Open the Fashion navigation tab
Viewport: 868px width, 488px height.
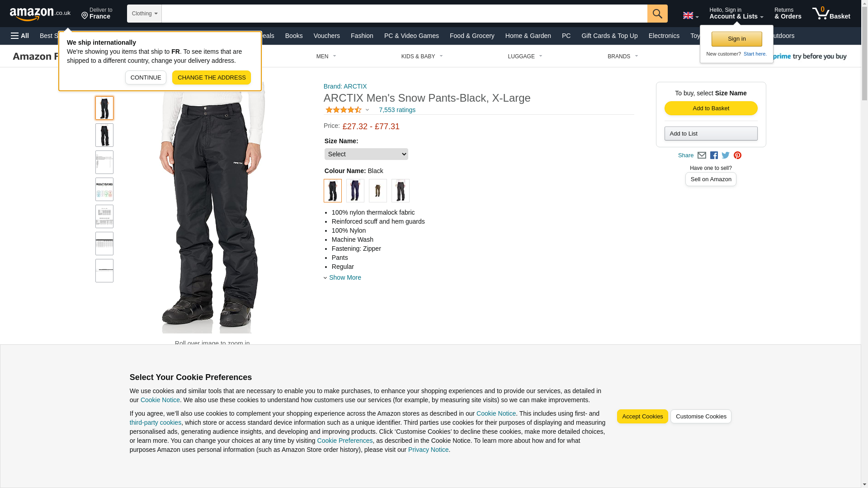click(362, 36)
